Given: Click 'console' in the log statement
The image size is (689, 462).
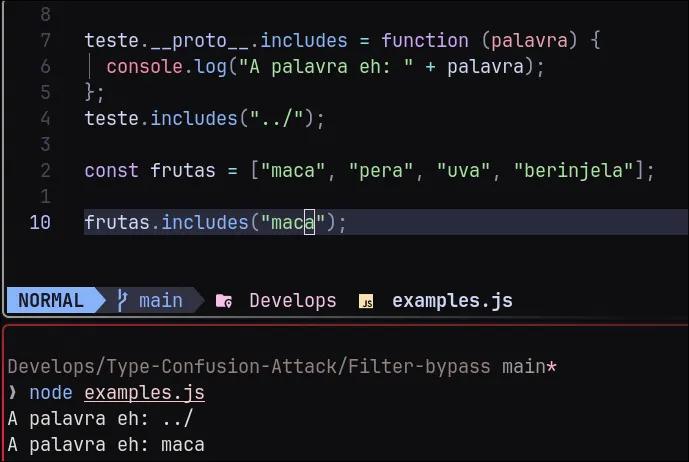Looking at the screenshot, I should tap(145, 67).
